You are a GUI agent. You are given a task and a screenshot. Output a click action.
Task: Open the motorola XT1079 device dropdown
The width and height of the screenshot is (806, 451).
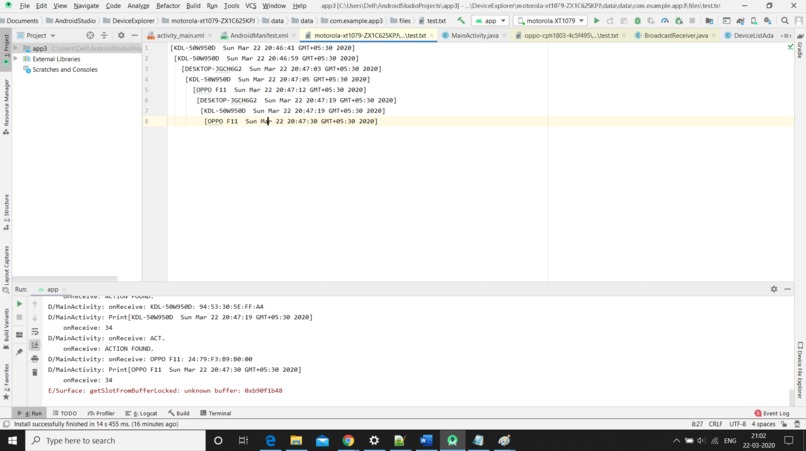tap(551, 21)
